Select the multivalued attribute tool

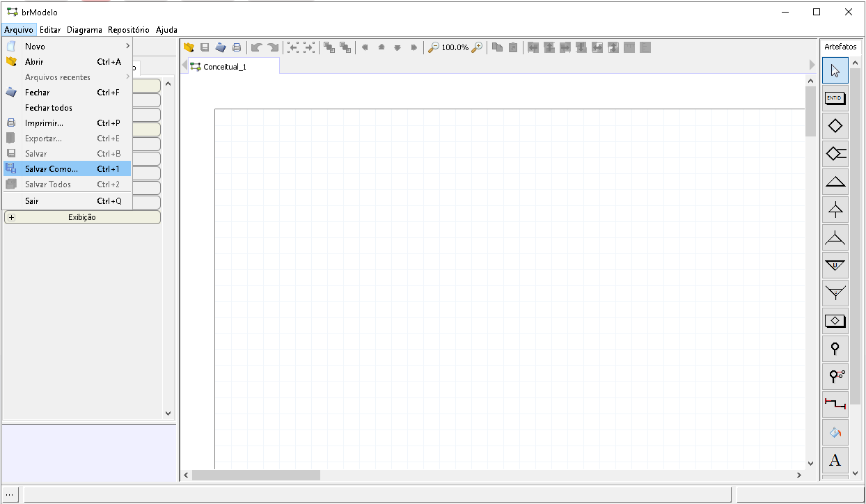click(835, 377)
